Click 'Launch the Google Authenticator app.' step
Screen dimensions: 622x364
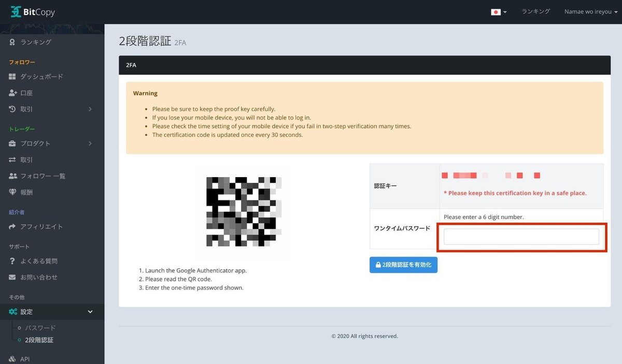tap(196, 271)
